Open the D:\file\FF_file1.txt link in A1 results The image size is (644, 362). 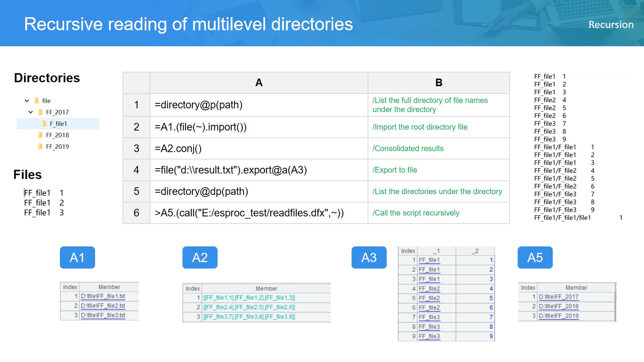pos(103,296)
